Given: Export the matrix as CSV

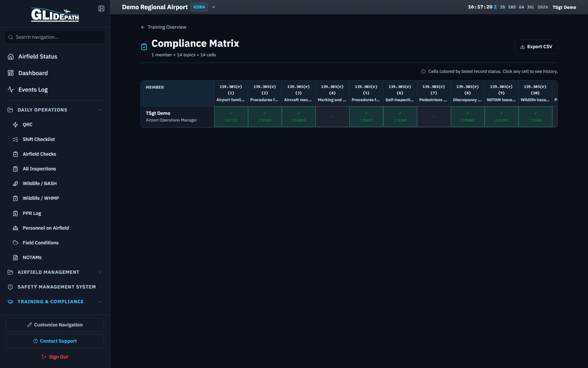Looking at the screenshot, I should pyautogui.click(x=536, y=47).
